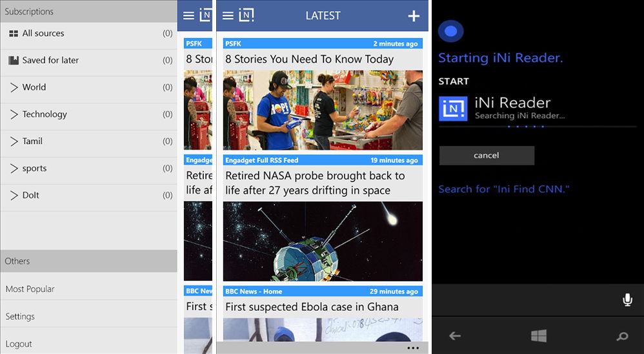Open the more options ellipsis at bottom

click(x=413, y=348)
